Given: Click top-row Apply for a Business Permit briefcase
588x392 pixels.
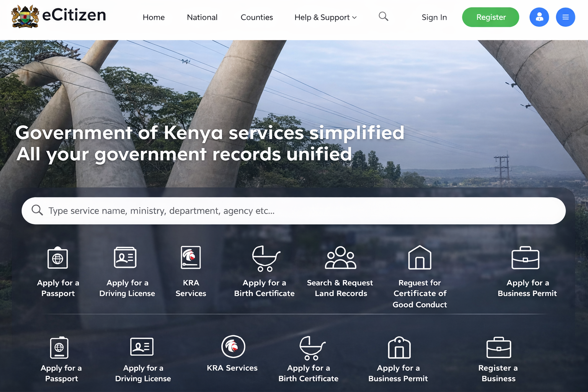Looking at the screenshot, I should pyautogui.click(x=525, y=258).
